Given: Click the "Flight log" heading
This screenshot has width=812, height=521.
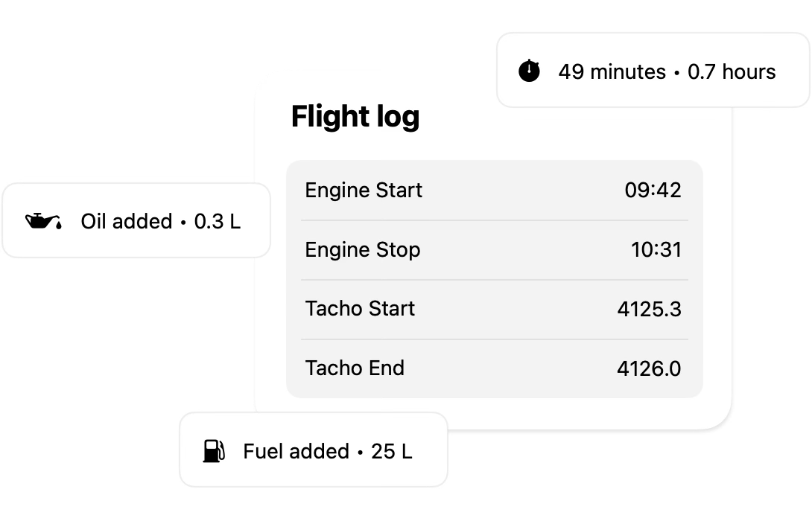Looking at the screenshot, I should coord(355,116).
